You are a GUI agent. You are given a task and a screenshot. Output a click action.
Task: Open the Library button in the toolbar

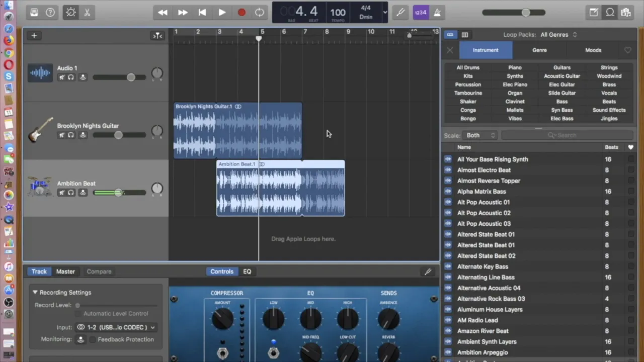(x=34, y=13)
